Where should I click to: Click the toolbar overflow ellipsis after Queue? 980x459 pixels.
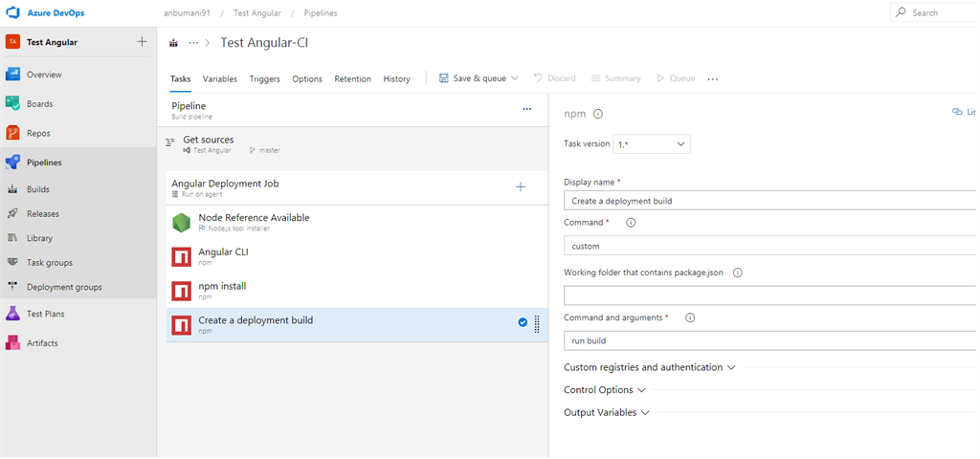[x=712, y=79]
